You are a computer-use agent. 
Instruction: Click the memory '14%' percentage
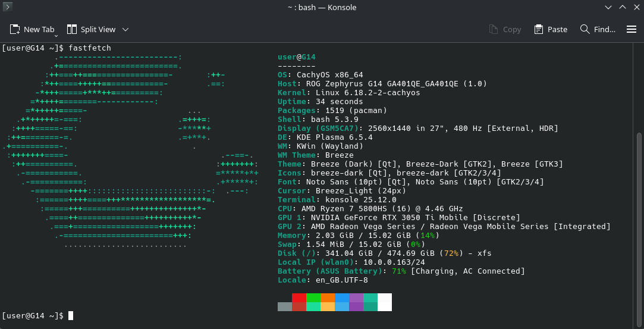[428, 236]
